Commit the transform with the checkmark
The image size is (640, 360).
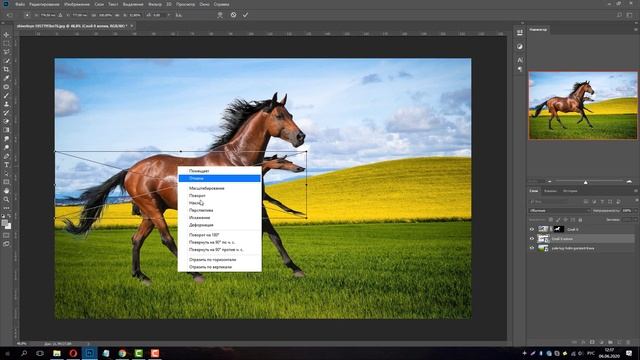pyautogui.click(x=245, y=15)
